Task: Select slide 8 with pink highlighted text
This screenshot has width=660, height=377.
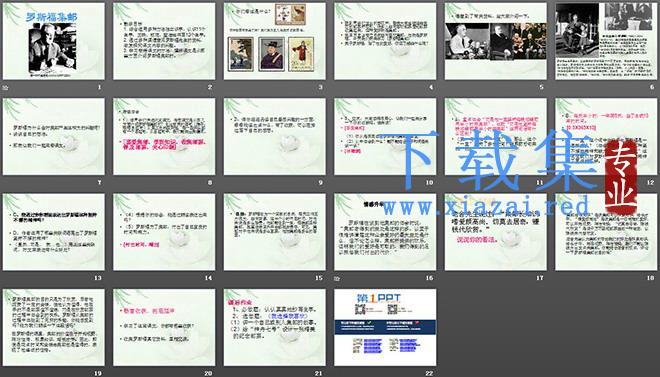Action: click(164, 137)
